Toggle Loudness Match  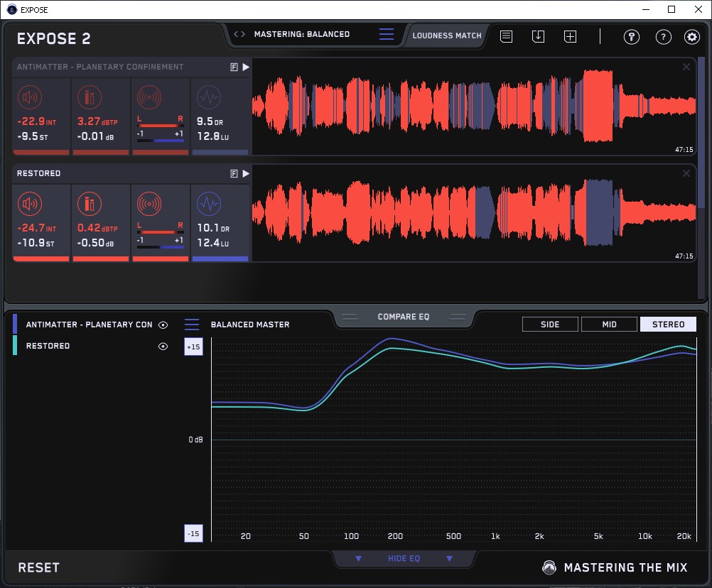[x=447, y=36]
